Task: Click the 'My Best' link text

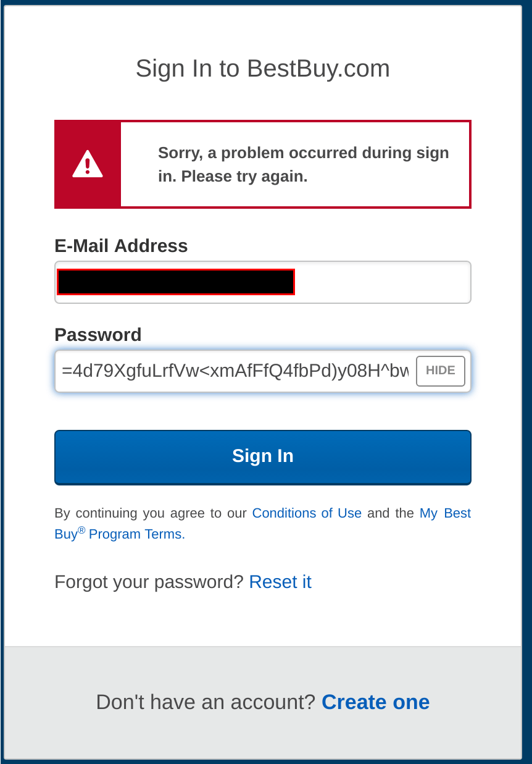Action: coord(445,513)
